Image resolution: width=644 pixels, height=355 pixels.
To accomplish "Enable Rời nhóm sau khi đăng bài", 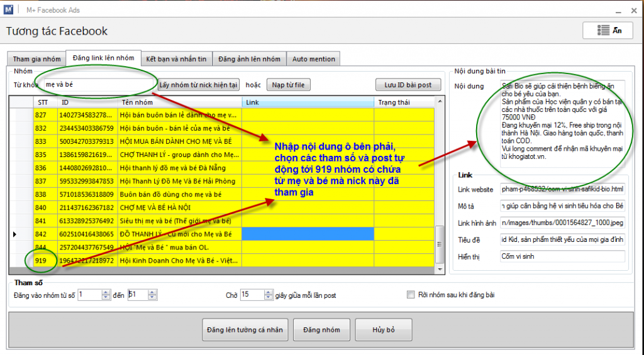I will click(410, 295).
